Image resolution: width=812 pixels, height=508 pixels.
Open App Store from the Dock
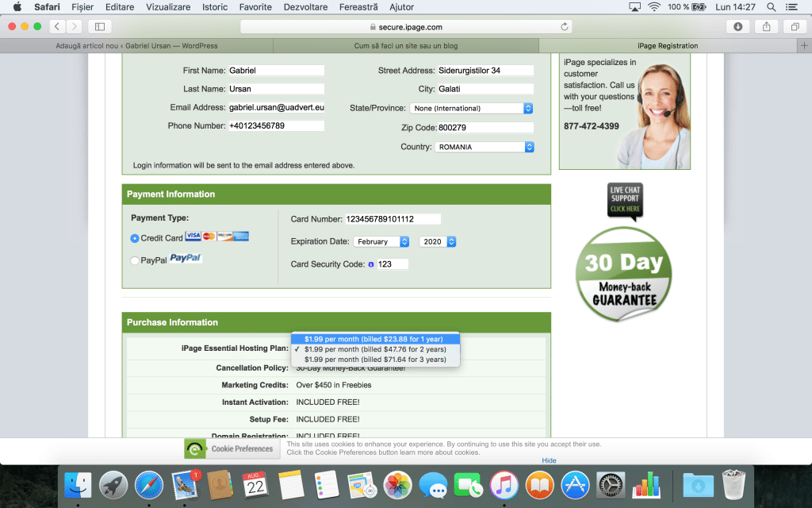[575, 487]
